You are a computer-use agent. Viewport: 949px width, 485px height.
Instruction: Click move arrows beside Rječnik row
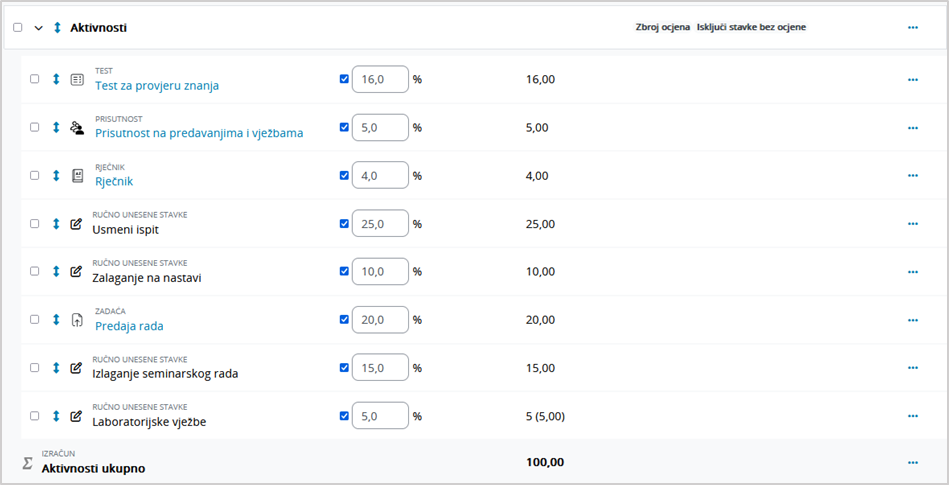click(56, 175)
